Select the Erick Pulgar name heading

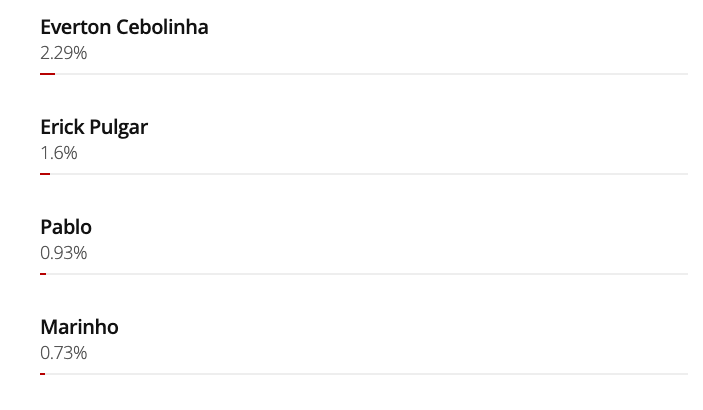click(x=94, y=127)
